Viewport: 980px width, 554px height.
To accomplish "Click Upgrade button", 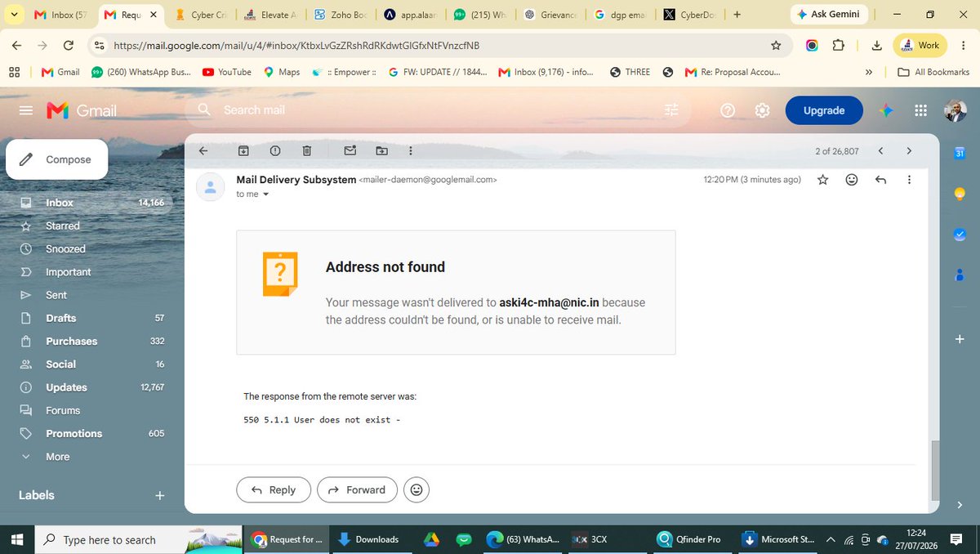I will 824,110.
